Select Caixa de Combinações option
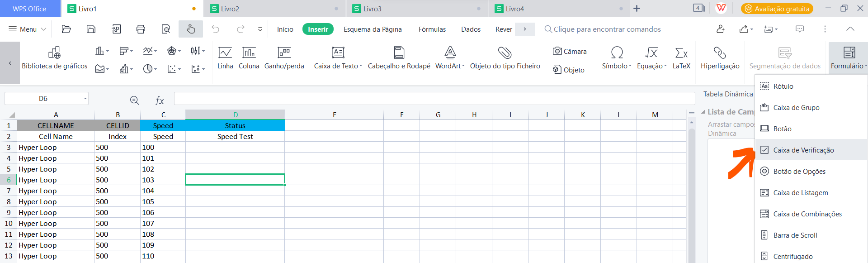 pos(811,214)
